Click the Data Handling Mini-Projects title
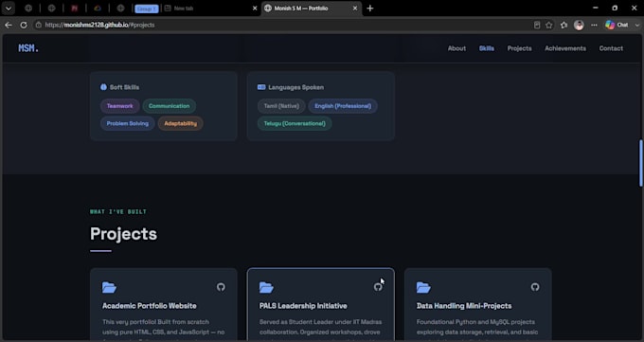 pyautogui.click(x=464, y=306)
